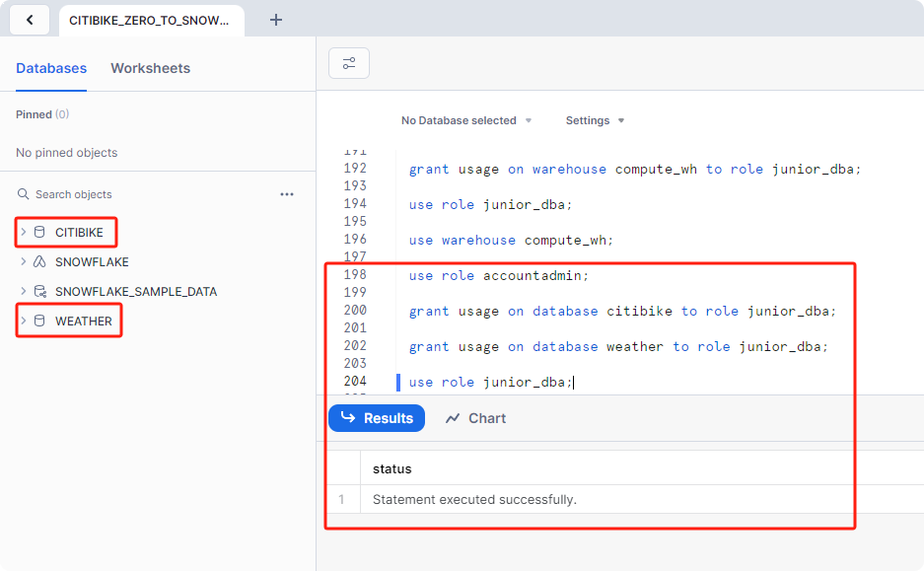Image resolution: width=924 pixels, height=571 pixels.
Task: Switch to the Chart view
Action: [x=475, y=418]
